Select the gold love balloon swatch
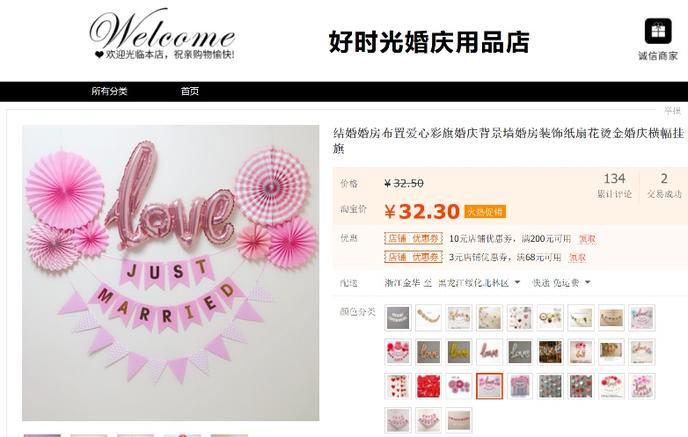 tap(428, 351)
